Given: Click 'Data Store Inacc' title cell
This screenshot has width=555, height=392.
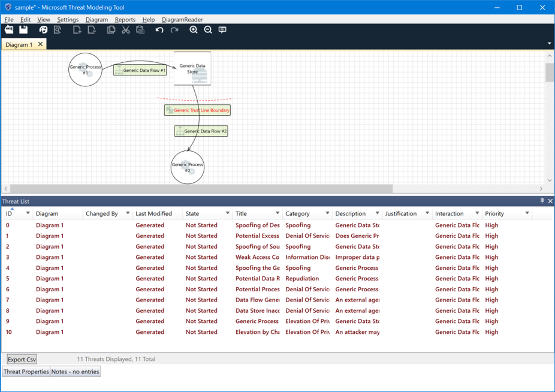Looking at the screenshot, I should pos(257,310).
